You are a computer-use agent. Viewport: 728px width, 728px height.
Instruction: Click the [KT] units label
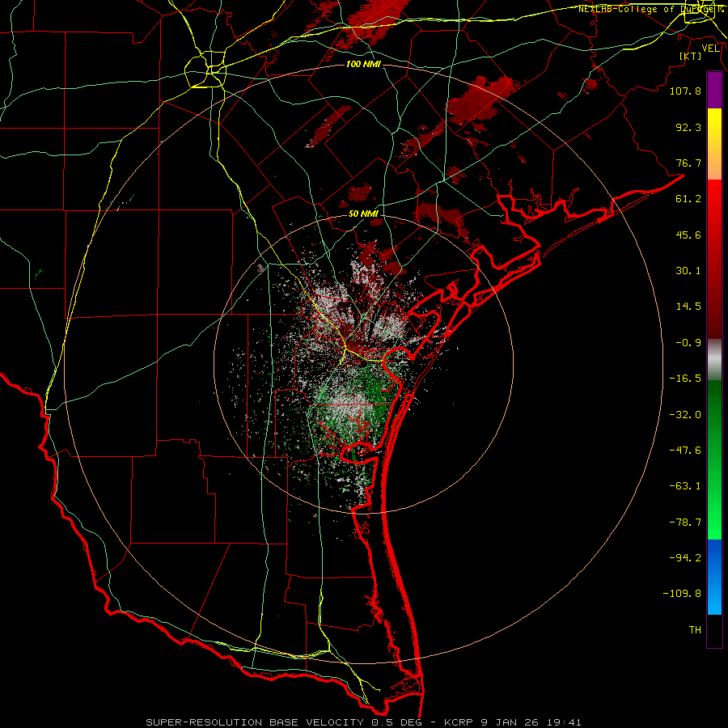pyautogui.click(x=691, y=56)
